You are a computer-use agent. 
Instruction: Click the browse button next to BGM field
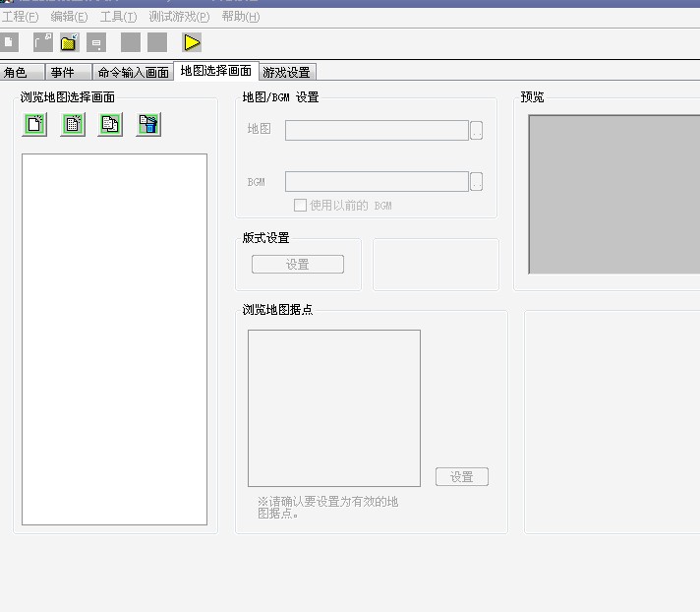pos(477,181)
